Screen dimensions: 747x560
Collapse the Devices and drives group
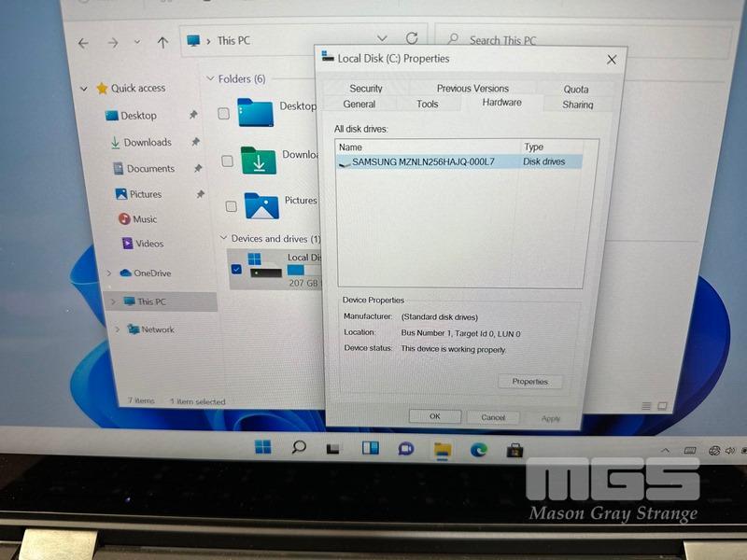click(x=222, y=239)
